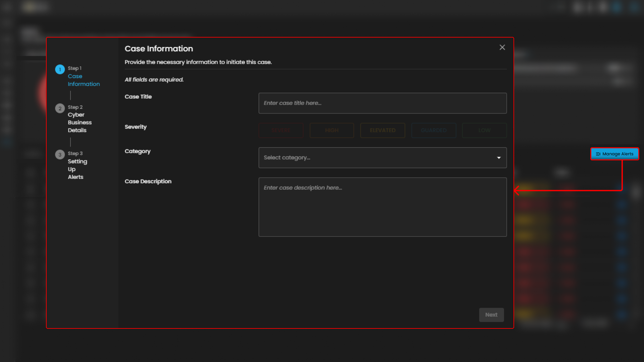Set severity to LOW
Viewport: 644px width, 362px height.
484,130
